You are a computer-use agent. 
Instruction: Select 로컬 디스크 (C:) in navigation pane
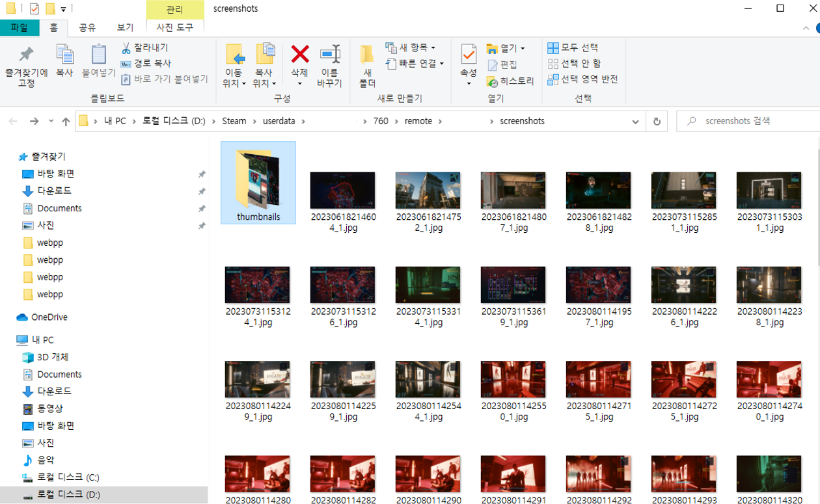click(x=60, y=477)
